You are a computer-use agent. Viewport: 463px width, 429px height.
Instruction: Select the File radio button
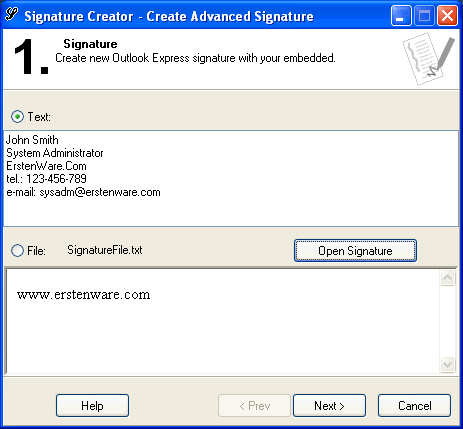click(x=17, y=250)
